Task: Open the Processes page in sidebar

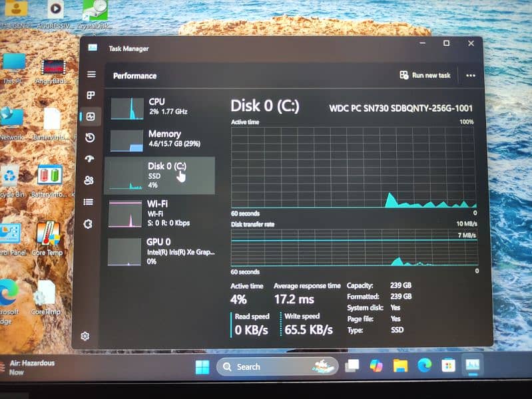Action: [91, 95]
